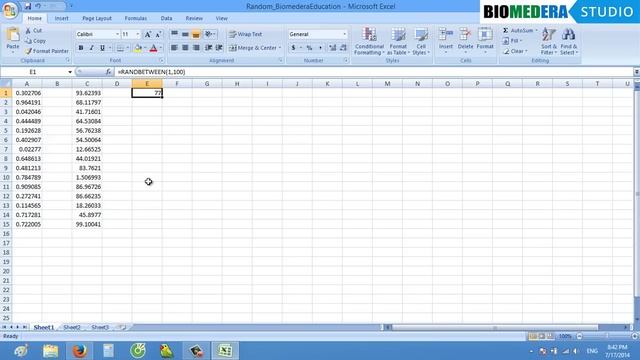Select cell C15 with value 99.10041
The width and height of the screenshot is (640, 360).
[87, 224]
